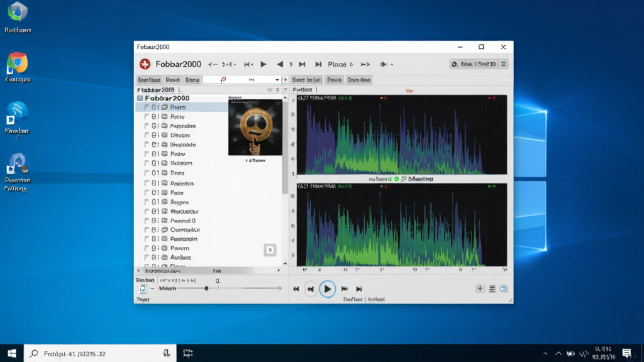Click the red Fobbar2000 logo icon
The image size is (644, 362).
tap(145, 64)
